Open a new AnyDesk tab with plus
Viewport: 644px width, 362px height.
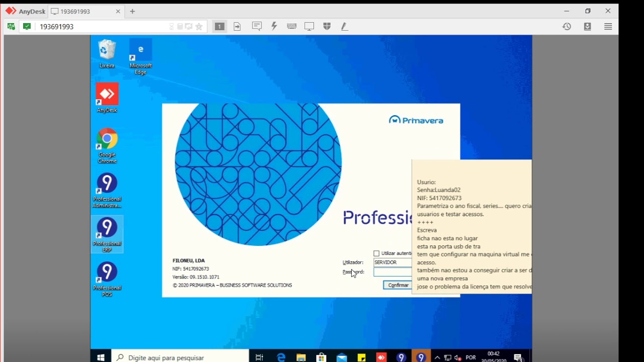click(x=132, y=11)
